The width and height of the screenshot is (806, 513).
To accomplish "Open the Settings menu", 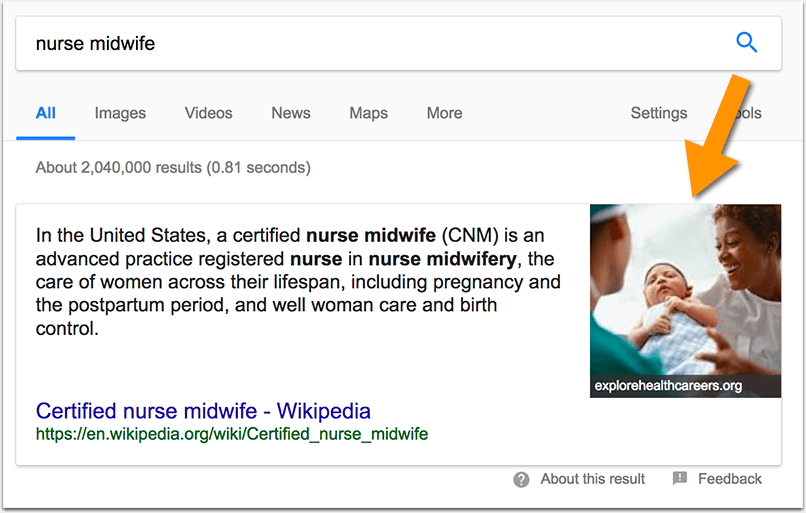I will [658, 113].
